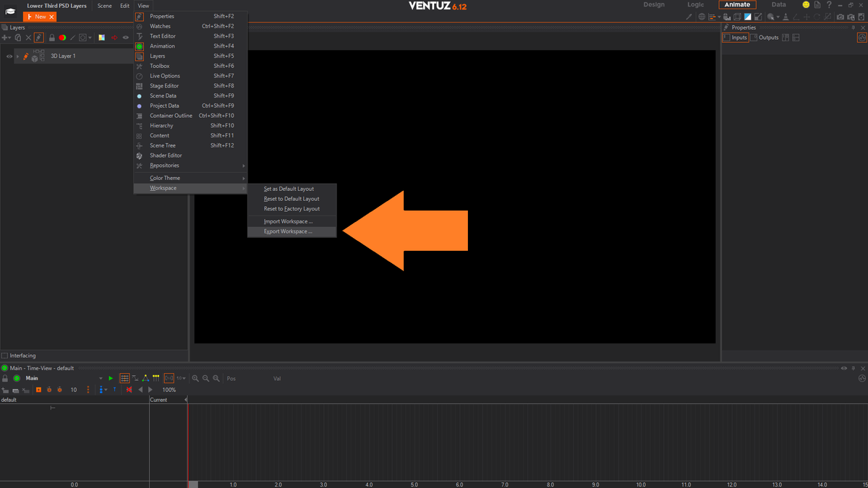
Task: Open the Repositories submenu
Action: [190, 166]
